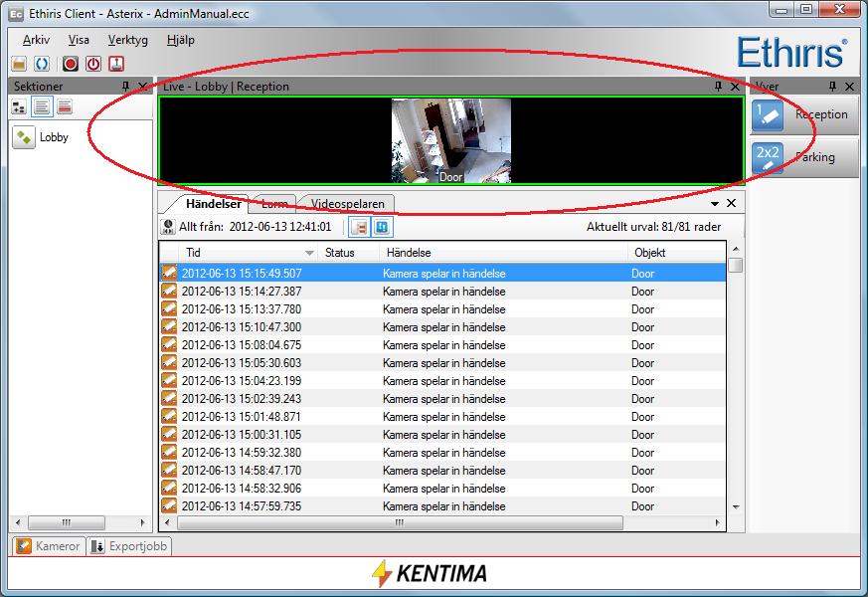Toggle the red event filter button
The image size is (868, 597).
click(359, 227)
